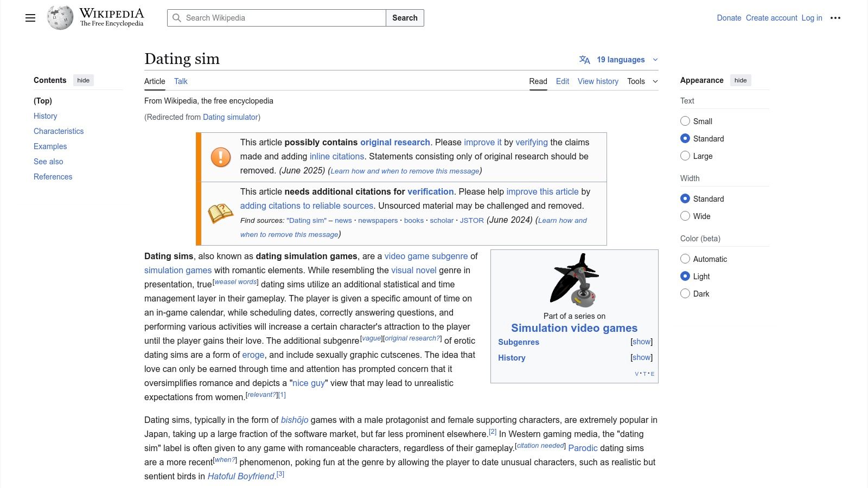Jump to History in contents
The height and width of the screenshot is (488, 868).
click(45, 116)
